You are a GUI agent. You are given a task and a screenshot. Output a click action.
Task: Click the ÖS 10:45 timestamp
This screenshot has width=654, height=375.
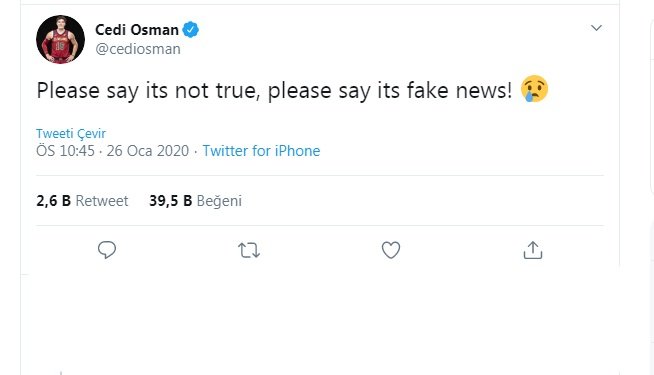tap(65, 151)
